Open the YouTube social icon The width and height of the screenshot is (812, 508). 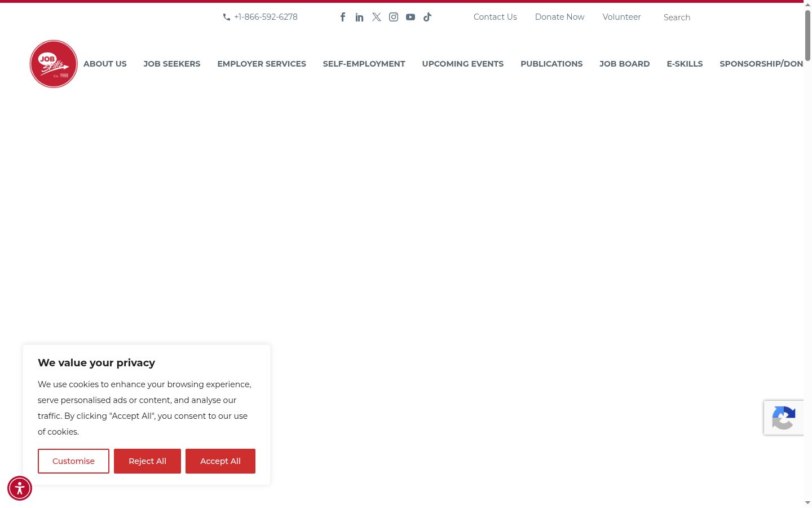(x=411, y=17)
